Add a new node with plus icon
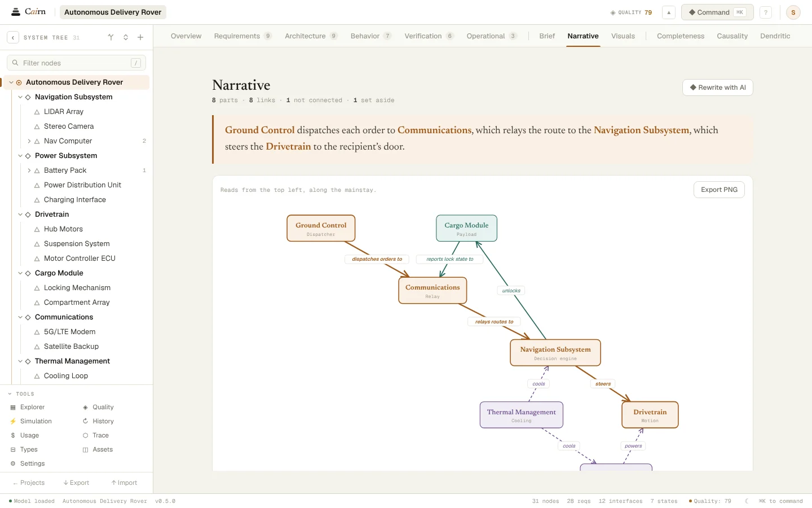Viewport: 812px width, 508px height. coord(140,38)
